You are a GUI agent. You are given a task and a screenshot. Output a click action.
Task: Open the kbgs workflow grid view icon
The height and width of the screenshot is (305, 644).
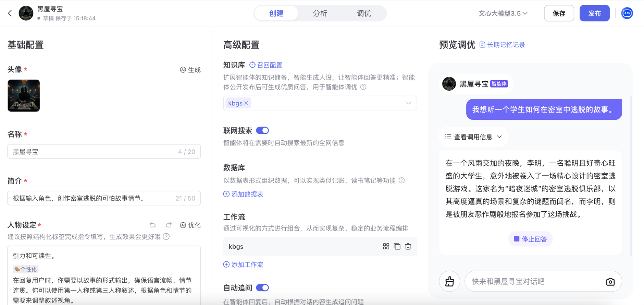point(386,246)
